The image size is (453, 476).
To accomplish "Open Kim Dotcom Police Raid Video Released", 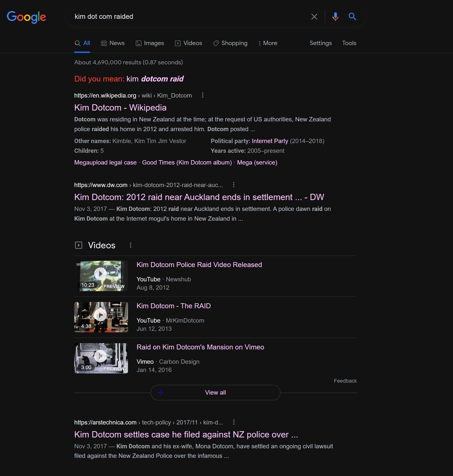I will (199, 265).
